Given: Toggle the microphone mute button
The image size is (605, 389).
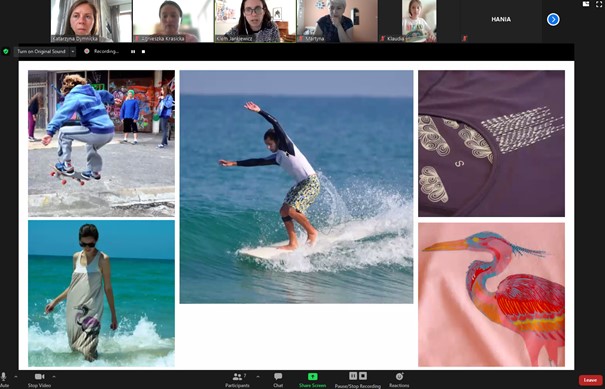Looking at the screenshot, I should 3,379.
